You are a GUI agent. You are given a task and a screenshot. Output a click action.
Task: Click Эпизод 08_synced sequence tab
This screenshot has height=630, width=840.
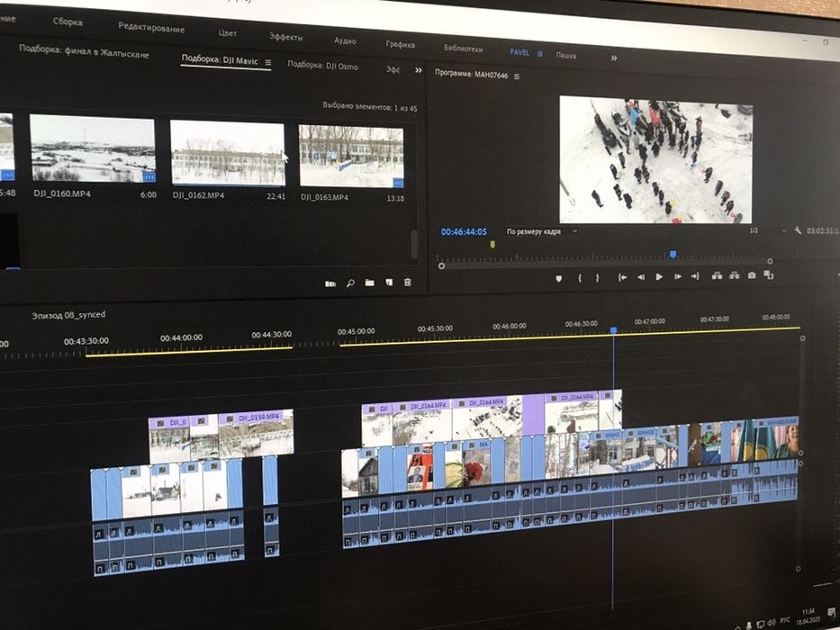coord(68,315)
